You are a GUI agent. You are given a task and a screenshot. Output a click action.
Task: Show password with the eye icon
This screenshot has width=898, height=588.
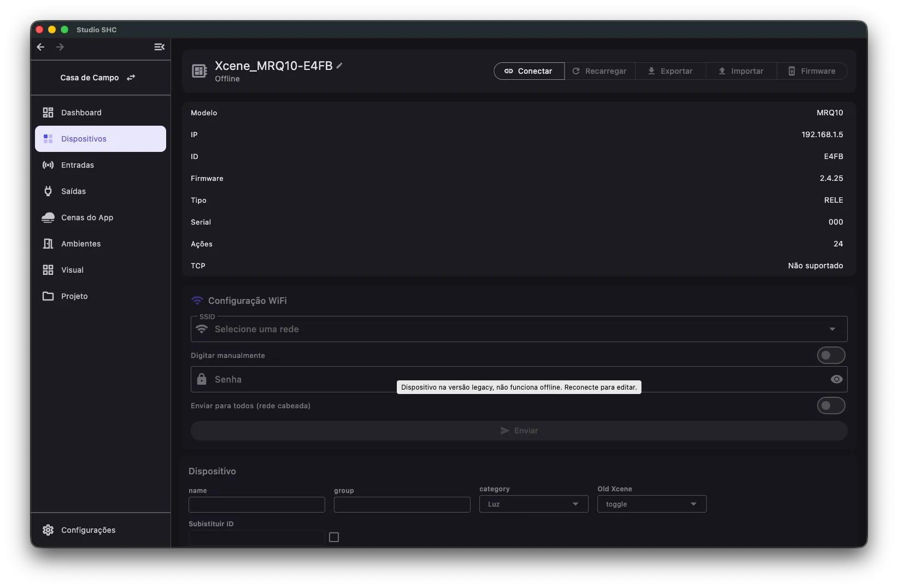[x=836, y=379]
